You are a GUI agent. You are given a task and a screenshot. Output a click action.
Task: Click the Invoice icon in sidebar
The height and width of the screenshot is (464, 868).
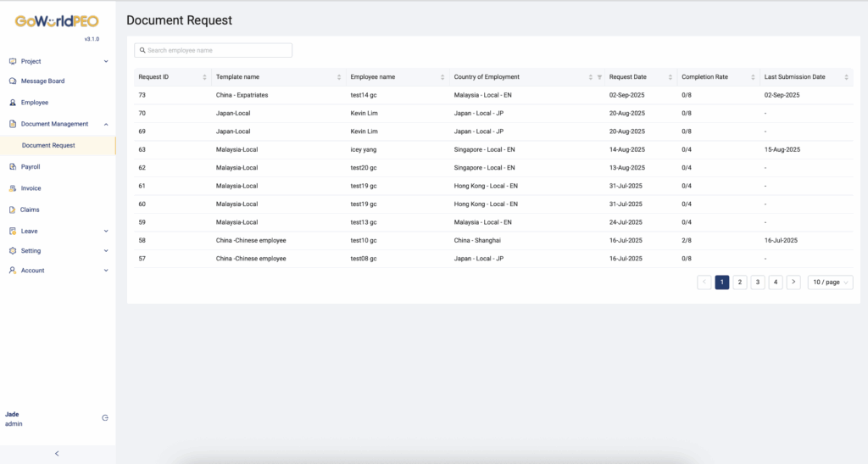click(13, 188)
